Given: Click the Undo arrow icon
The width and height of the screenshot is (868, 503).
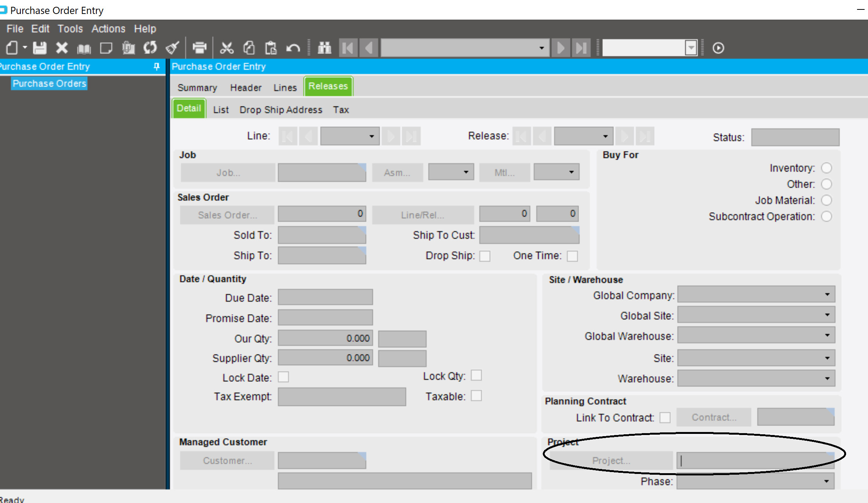Looking at the screenshot, I should point(293,48).
